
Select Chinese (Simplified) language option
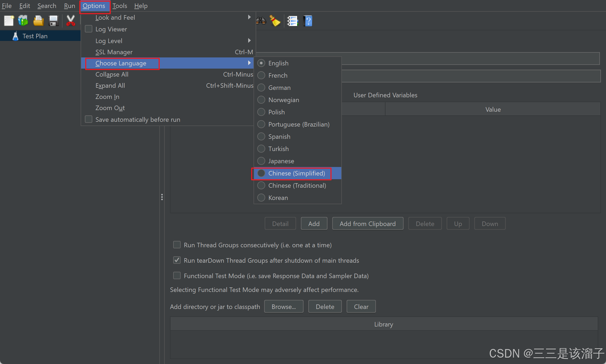point(296,173)
